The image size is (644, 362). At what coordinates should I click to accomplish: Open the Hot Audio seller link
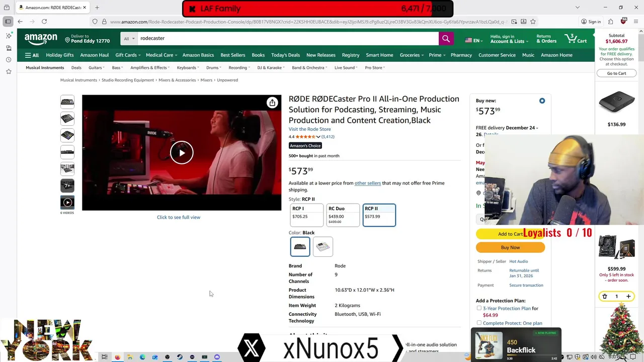(x=518, y=261)
